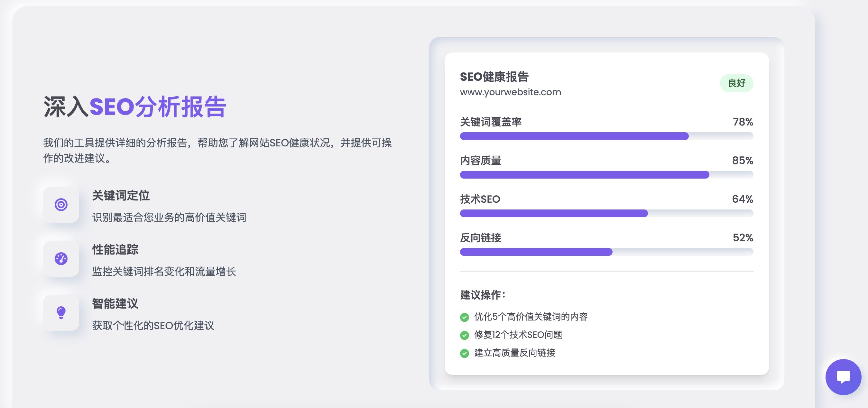
Task: Click the green check beside 修复12个技术SEO问题
Action: point(464,335)
